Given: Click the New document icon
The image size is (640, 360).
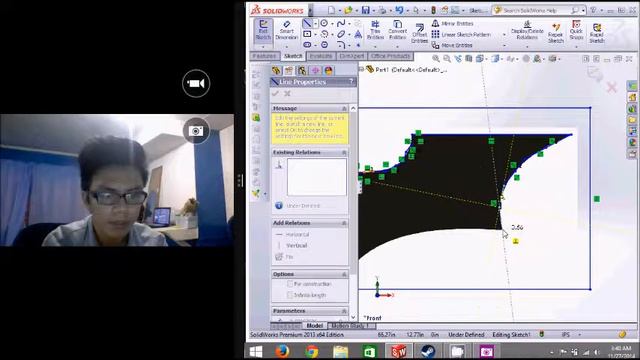Looking at the screenshot, I should coord(331,10).
